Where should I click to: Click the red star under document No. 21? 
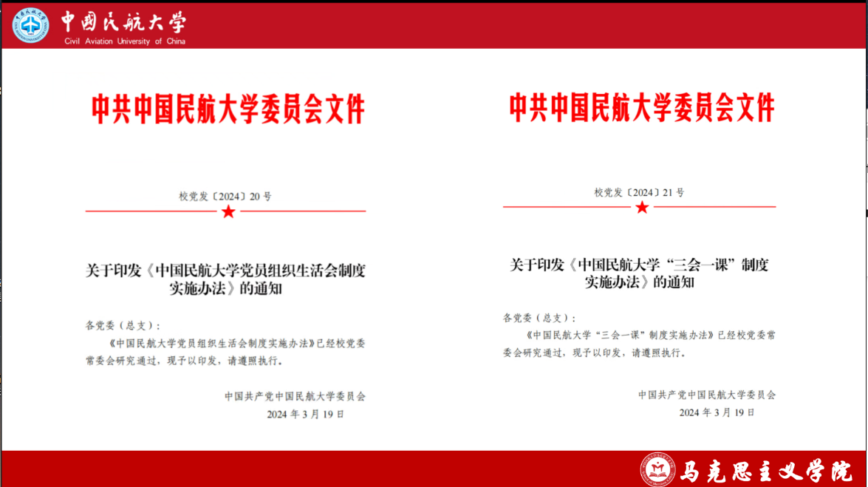(x=642, y=208)
